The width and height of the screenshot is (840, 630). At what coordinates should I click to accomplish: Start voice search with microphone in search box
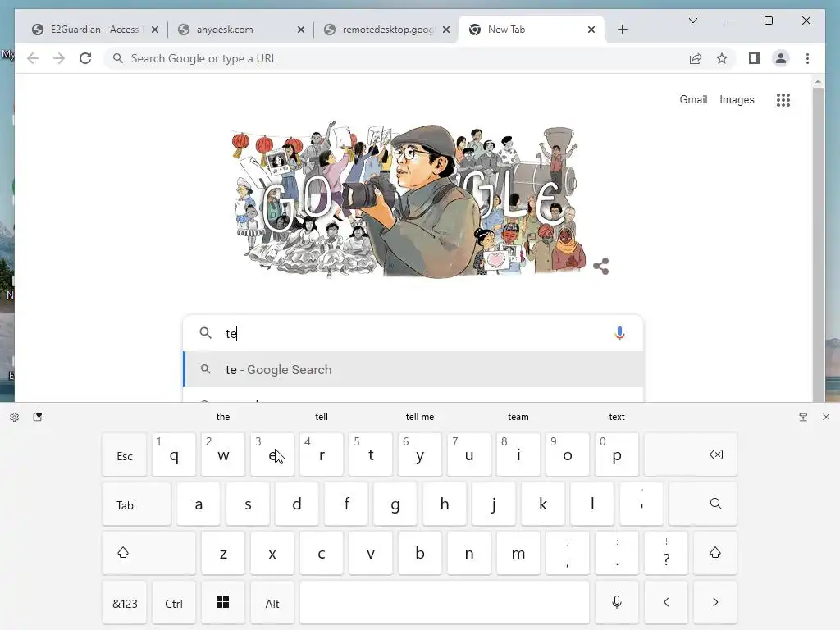click(x=619, y=333)
